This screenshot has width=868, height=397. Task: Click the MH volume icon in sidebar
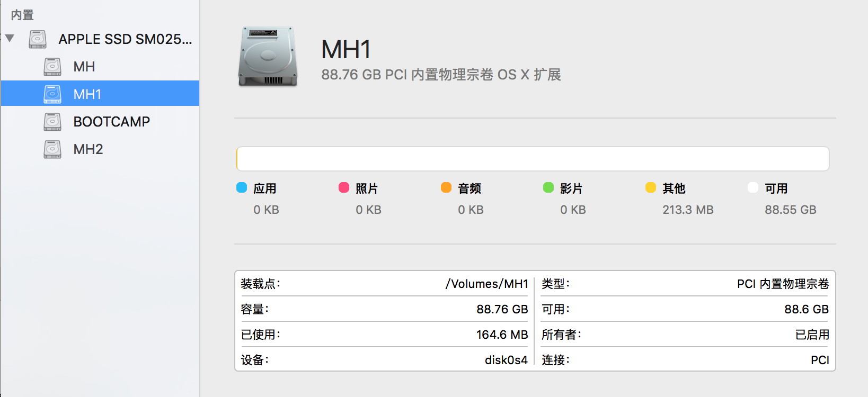point(52,67)
